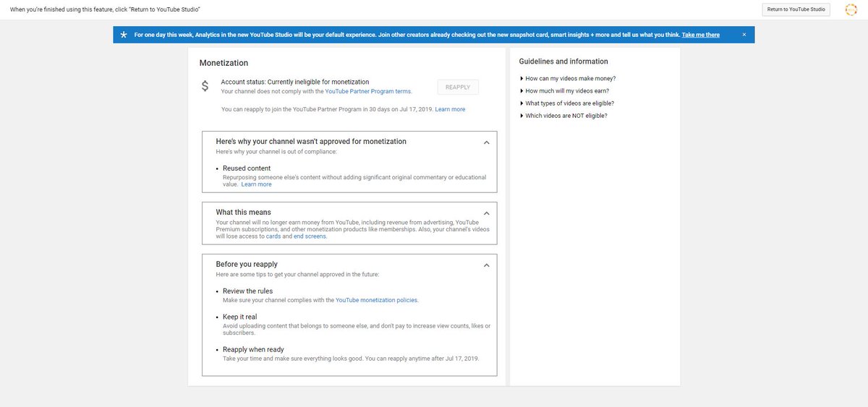The image size is (868, 407).
Task: Click the star icon in banner
Action: click(x=124, y=35)
